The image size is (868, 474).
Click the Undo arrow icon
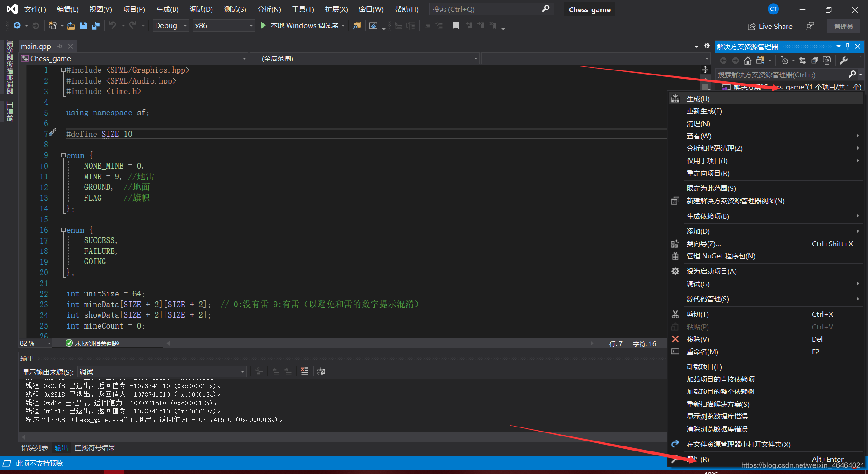[x=112, y=26]
